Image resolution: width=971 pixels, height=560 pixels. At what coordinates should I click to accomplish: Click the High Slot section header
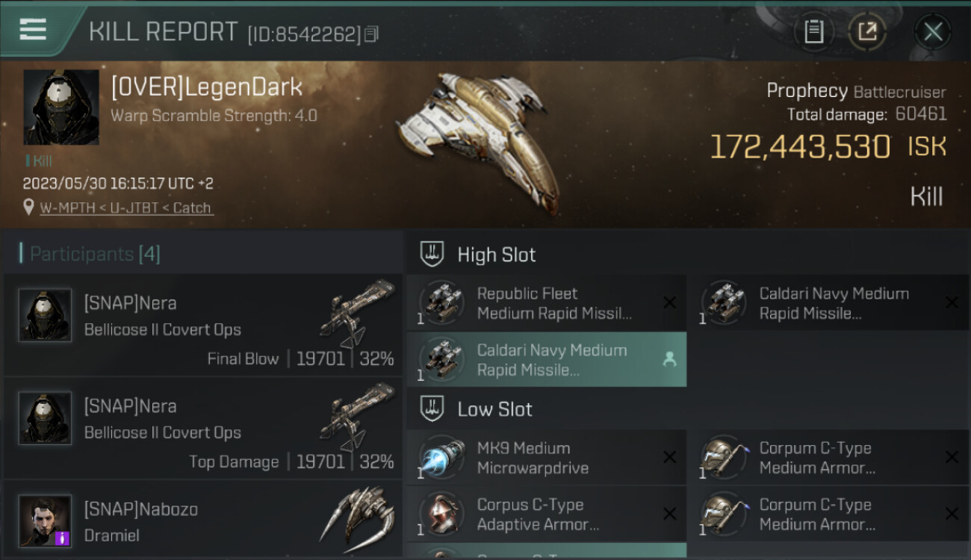pos(496,255)
